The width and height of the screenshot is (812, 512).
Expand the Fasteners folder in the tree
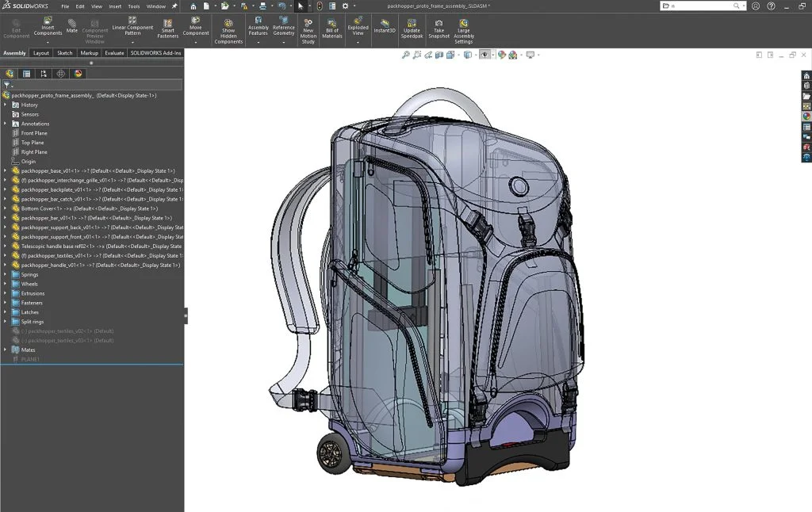(x=6, y=303)
